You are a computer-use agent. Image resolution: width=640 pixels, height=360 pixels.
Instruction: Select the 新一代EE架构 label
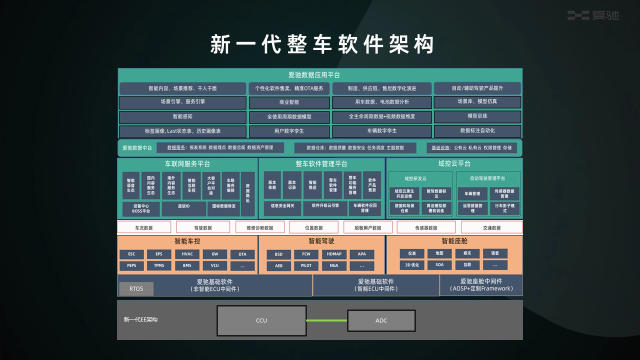(140, 320)
